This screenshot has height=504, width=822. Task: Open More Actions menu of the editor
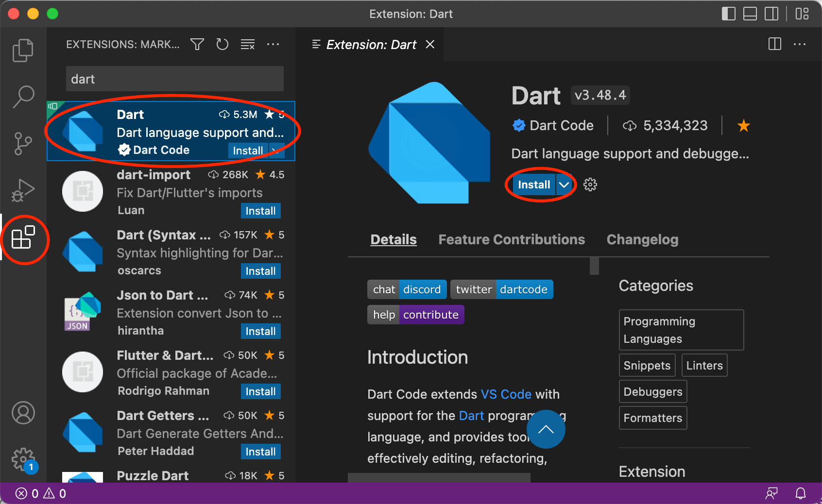(x=800, y=44)
